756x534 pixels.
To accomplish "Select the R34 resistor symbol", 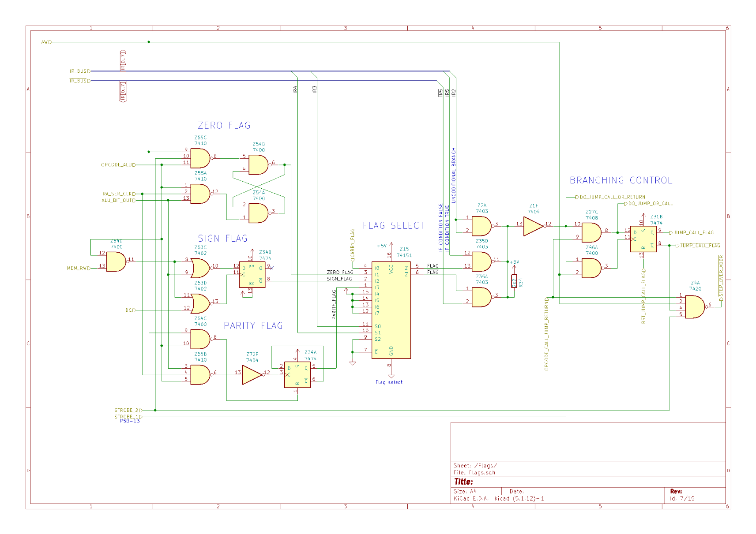I will click(x=514, y=281).
